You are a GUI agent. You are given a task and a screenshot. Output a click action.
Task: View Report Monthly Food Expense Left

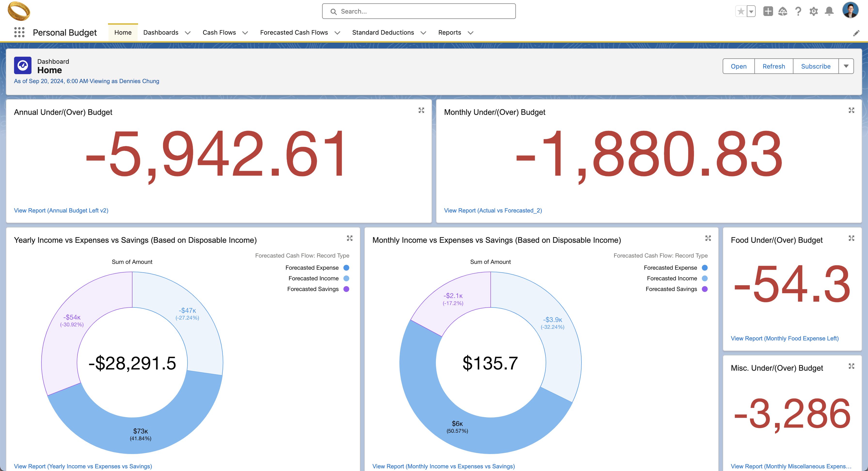point(784,338)
